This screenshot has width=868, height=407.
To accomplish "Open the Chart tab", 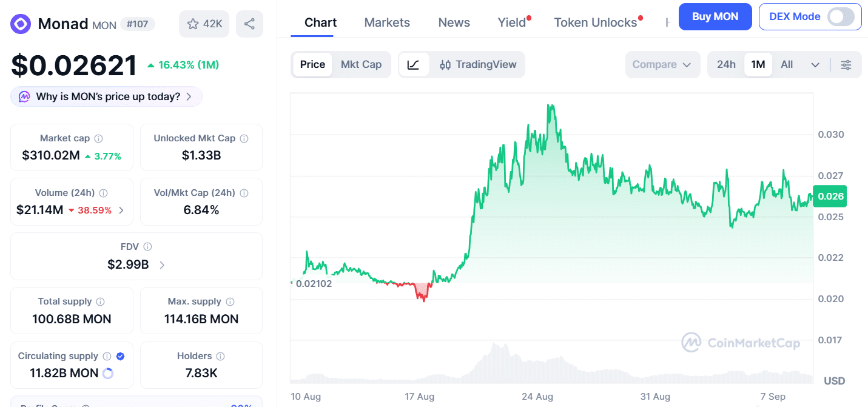I will (320, 22).
